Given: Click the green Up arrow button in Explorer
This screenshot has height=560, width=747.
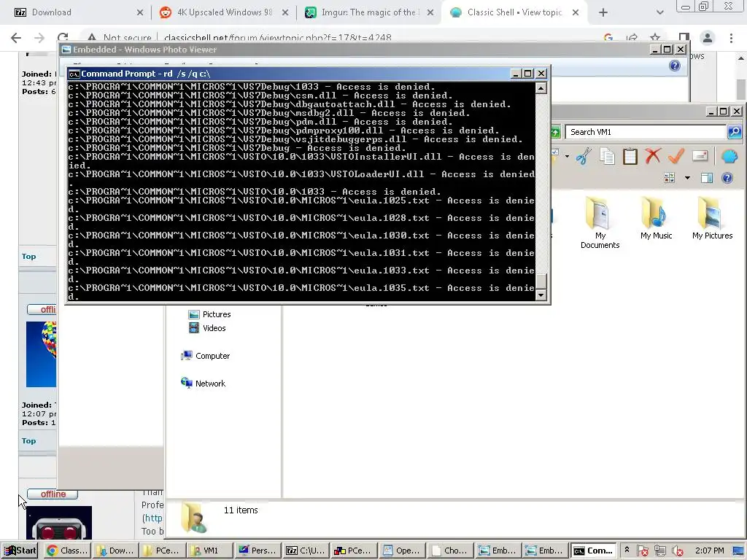Looking at the screenshot, I should click(555, 133).
